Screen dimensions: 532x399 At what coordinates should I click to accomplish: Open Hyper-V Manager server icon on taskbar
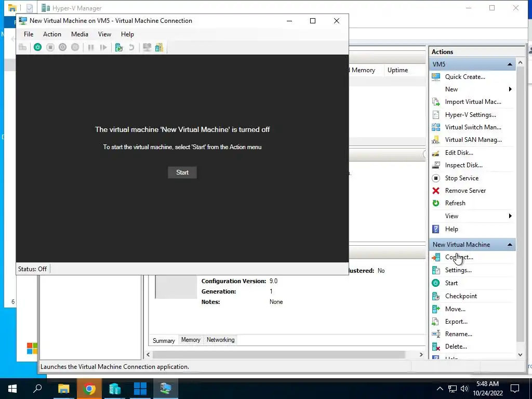pos(115,389)
